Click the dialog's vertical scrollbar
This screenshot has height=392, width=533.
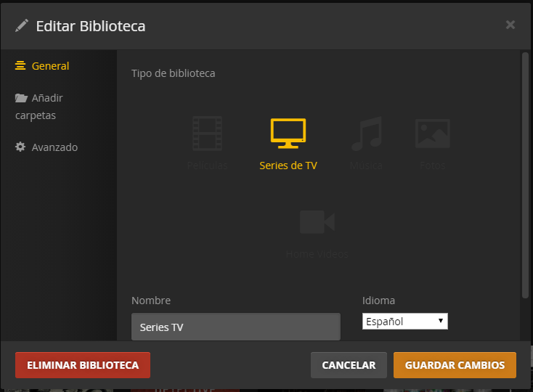525,175
